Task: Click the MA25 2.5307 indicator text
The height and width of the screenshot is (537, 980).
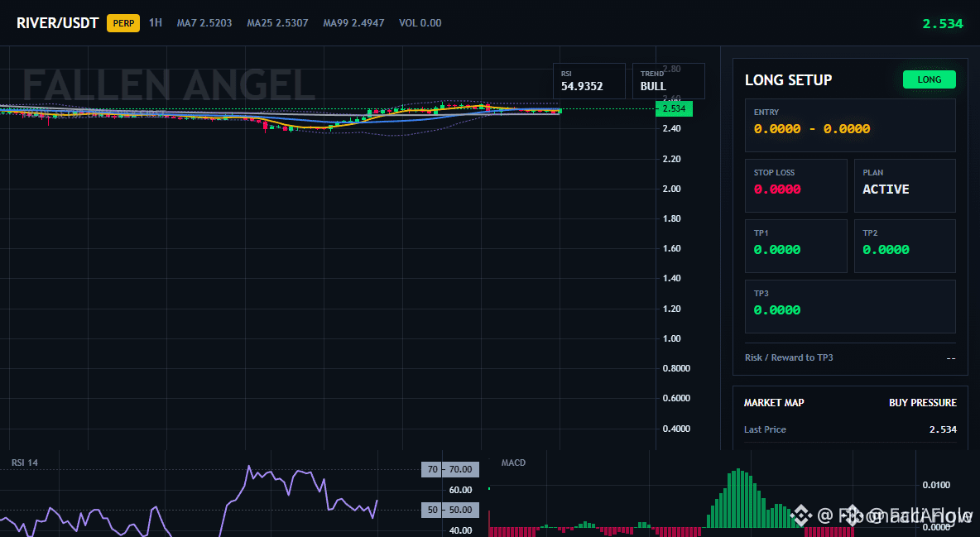Action: [277, 23]
